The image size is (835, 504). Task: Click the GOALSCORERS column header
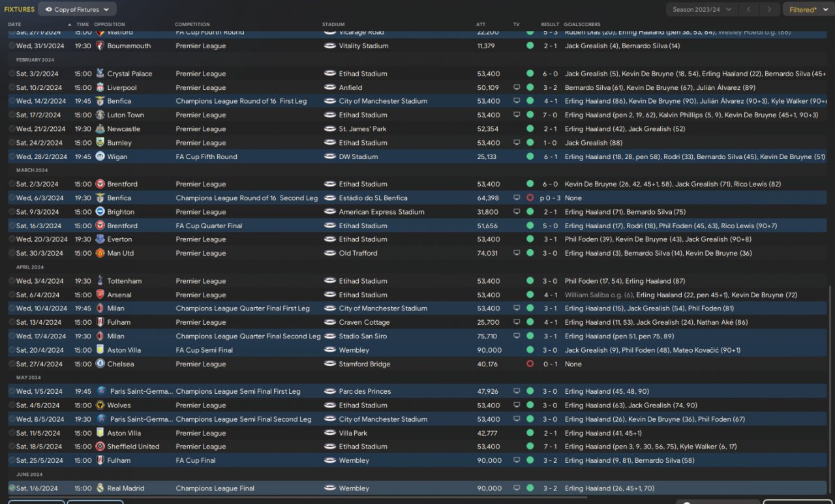pos(582,25)
